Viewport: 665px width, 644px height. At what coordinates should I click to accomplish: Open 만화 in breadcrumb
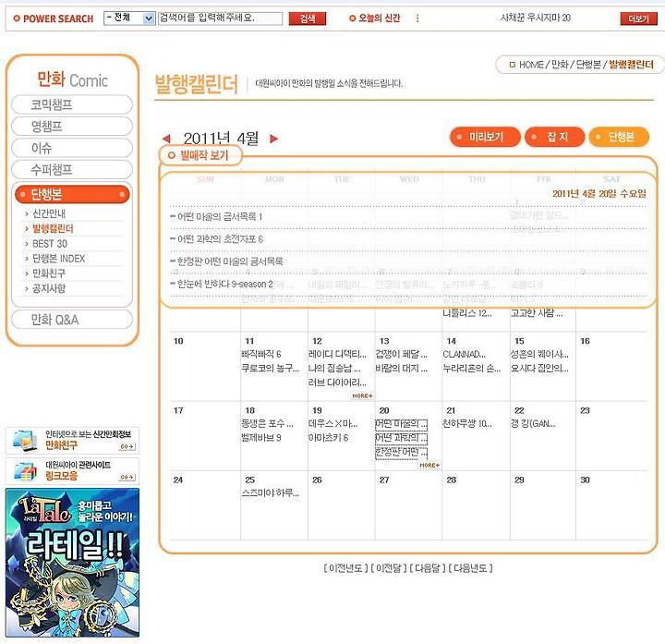pyautogui.click(x=560, y=65)
